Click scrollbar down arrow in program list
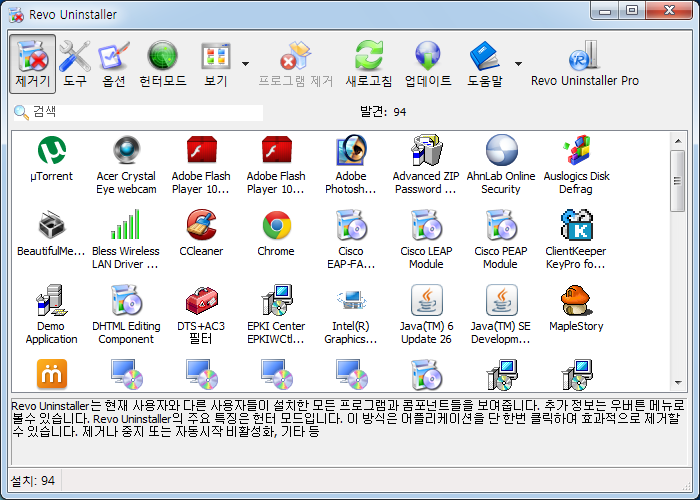The image size is (700, 500). pyautogui.click(x=678, y=383)
